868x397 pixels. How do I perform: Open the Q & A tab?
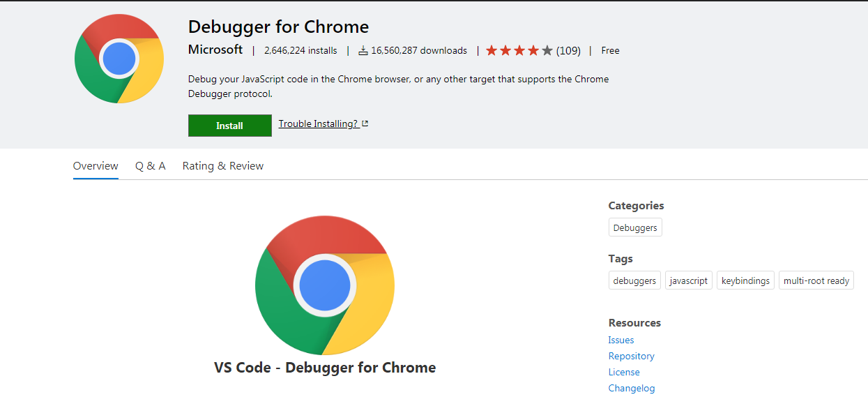[151, 166]
